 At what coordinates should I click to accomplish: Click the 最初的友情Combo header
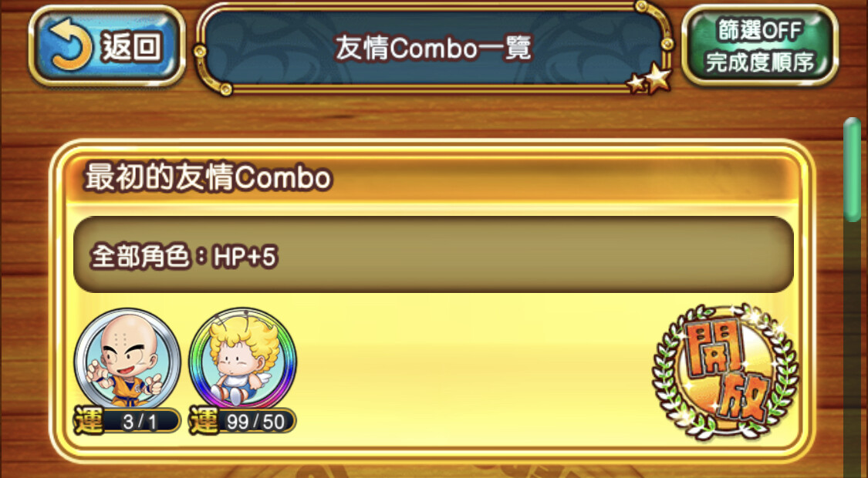(433, 178)
